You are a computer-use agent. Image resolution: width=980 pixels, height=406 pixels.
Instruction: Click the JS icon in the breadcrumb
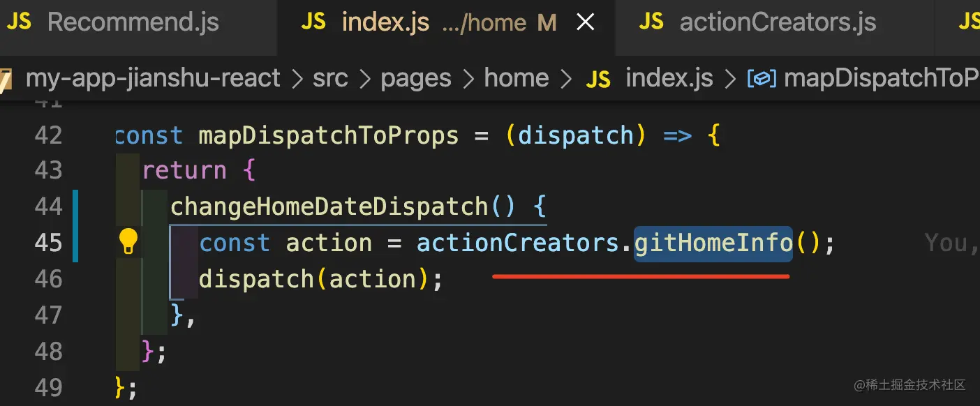pos(598,79)
